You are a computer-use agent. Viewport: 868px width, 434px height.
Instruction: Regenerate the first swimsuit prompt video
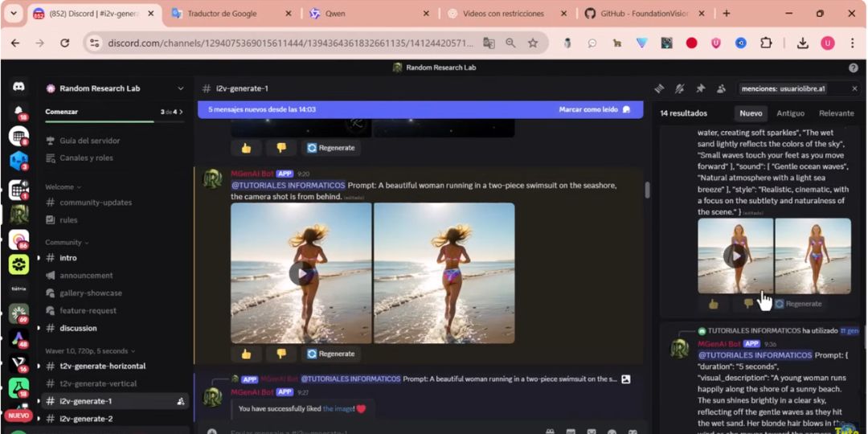coord(331,353)
